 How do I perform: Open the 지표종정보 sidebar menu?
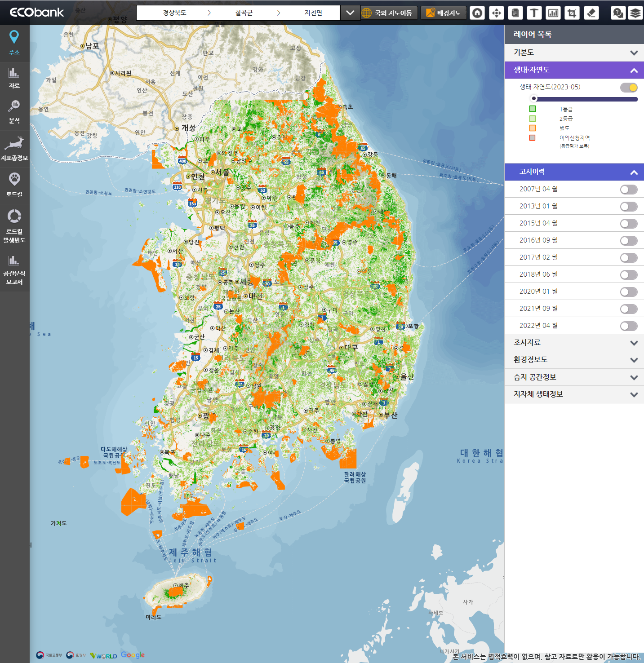[14, 149]
